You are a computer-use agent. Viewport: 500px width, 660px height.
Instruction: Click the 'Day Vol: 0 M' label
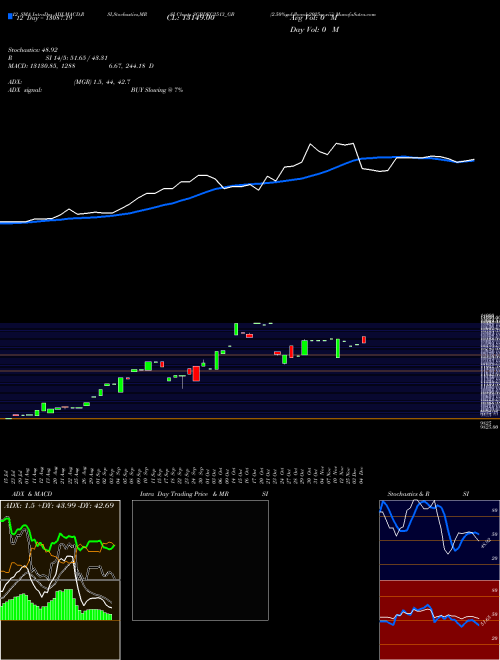pyautogui.click(x=314, y=30)
